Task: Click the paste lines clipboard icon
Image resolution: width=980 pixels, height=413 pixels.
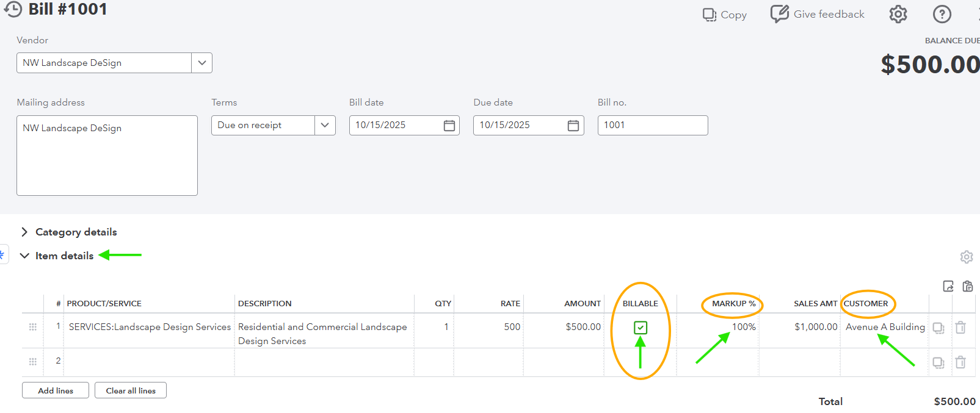Action: [x=968, y=286]
